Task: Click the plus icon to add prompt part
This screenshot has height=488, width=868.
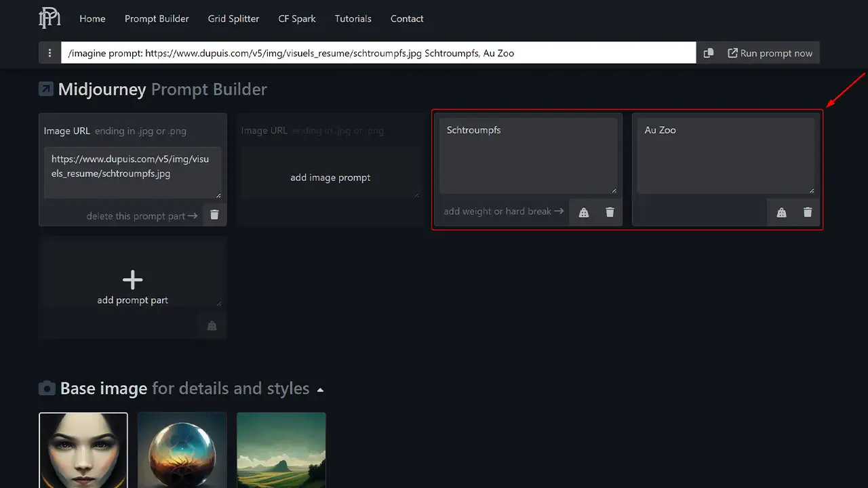Action: point(132,279)
